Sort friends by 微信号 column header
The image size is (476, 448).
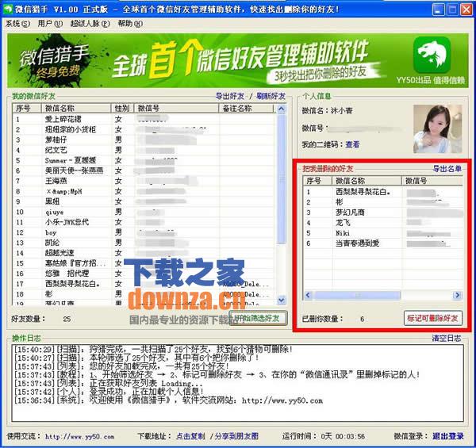(x=176, y=109)
